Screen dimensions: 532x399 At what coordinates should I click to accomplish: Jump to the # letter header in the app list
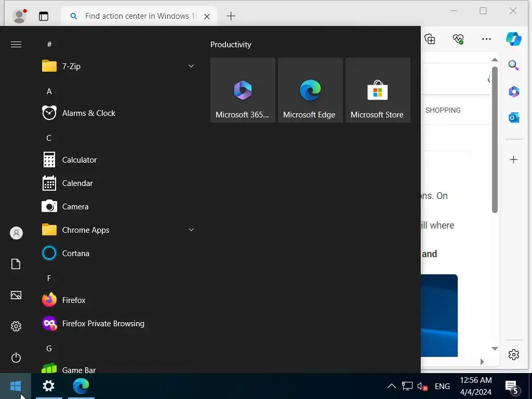point(49,44)
